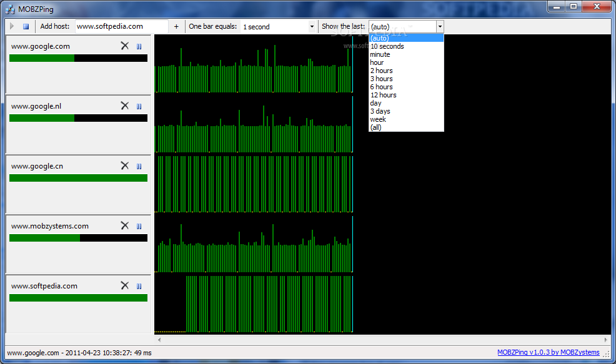Screen dimensions: 616x364
Task: Pause pinging www.softpedia.com
Action: (139, 286)
